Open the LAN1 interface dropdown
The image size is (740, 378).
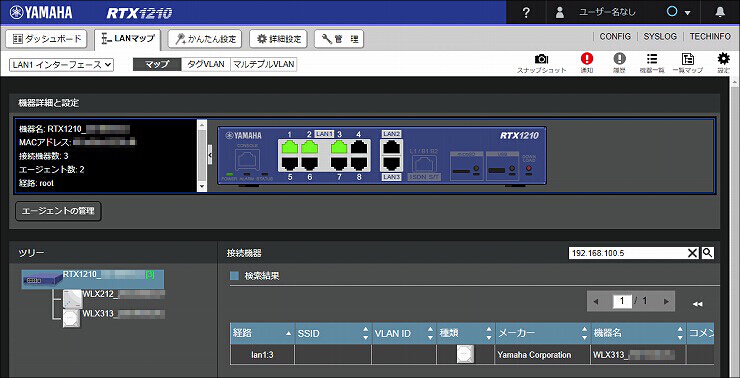click(61, 65)
